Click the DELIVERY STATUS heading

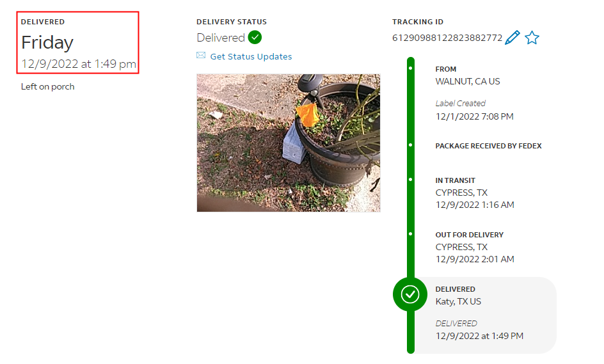click(232, 22)
